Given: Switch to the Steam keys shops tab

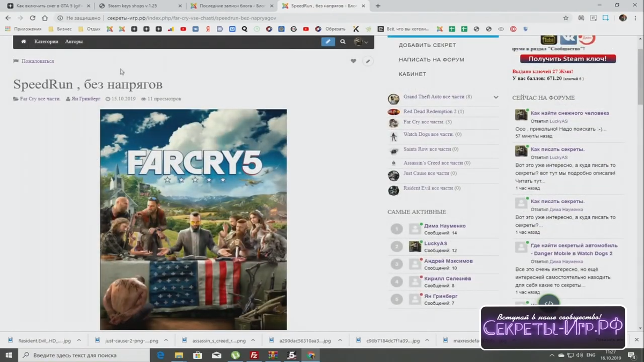Looking at the screenshot, I should tap(141, 6).
